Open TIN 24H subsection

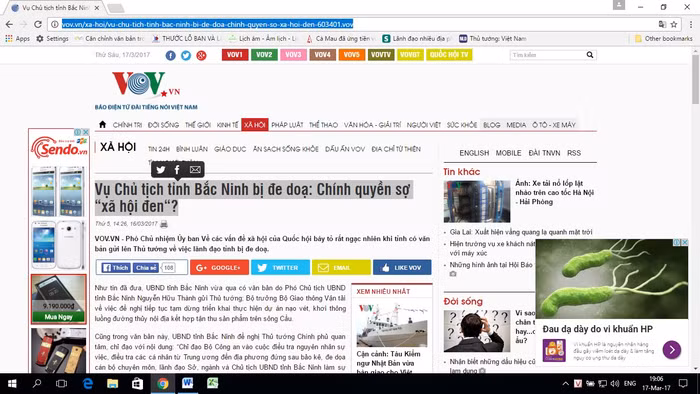[x=159, y=149]
